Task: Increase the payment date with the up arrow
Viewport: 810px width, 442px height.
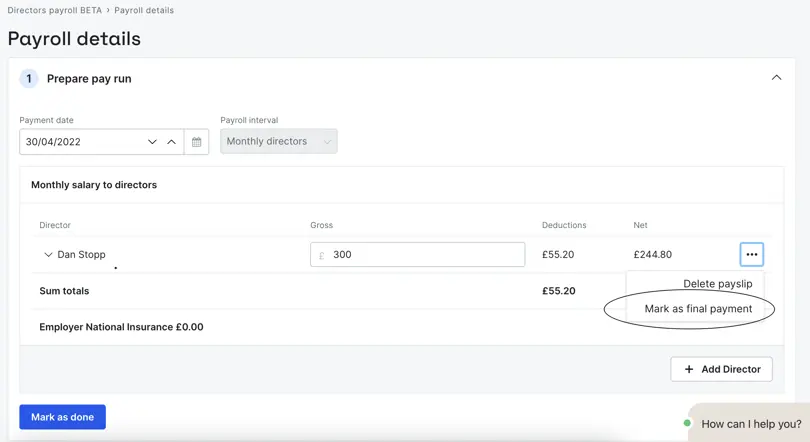Action: coord(172,141)
